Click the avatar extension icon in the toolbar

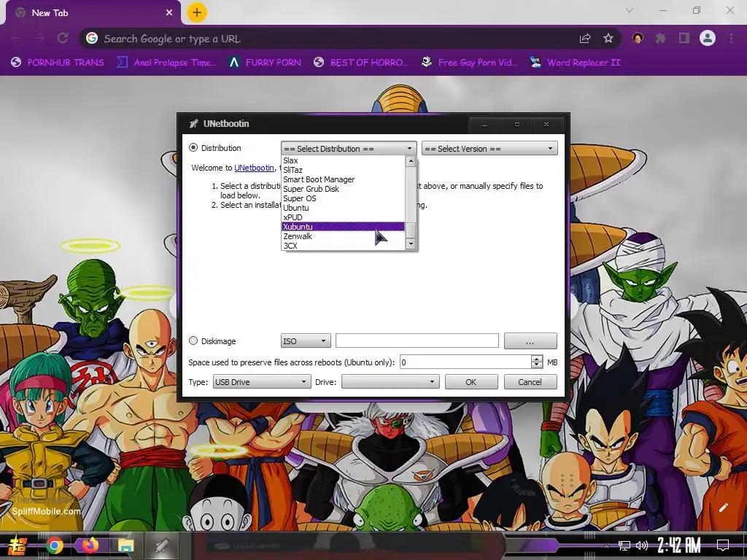tap(638, 38)
